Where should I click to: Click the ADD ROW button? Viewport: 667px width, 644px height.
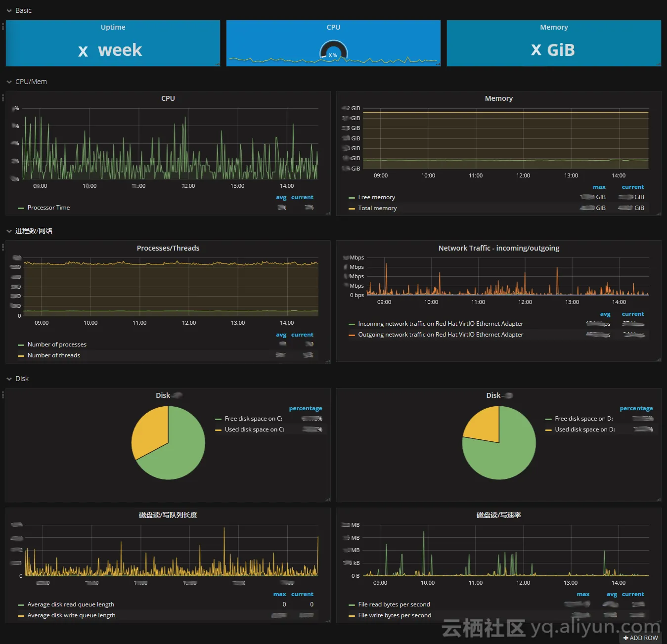pyautogui.click(x=641, y=638)
